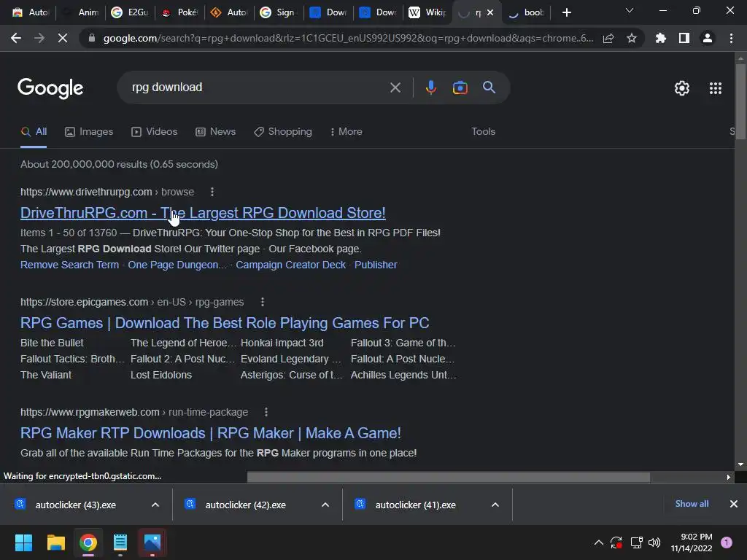Viewport: 747px width, 560px height.
Task: Open the Chrome profile menu
Action: [708, 38]
